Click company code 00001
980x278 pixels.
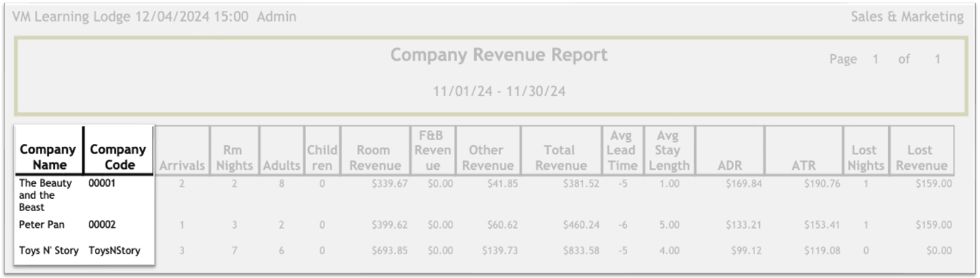click(102, 183)
